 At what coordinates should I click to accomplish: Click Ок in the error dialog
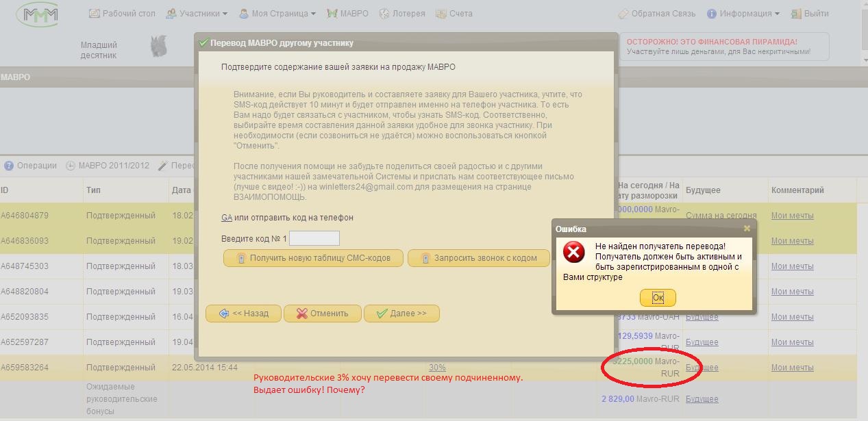658,298
